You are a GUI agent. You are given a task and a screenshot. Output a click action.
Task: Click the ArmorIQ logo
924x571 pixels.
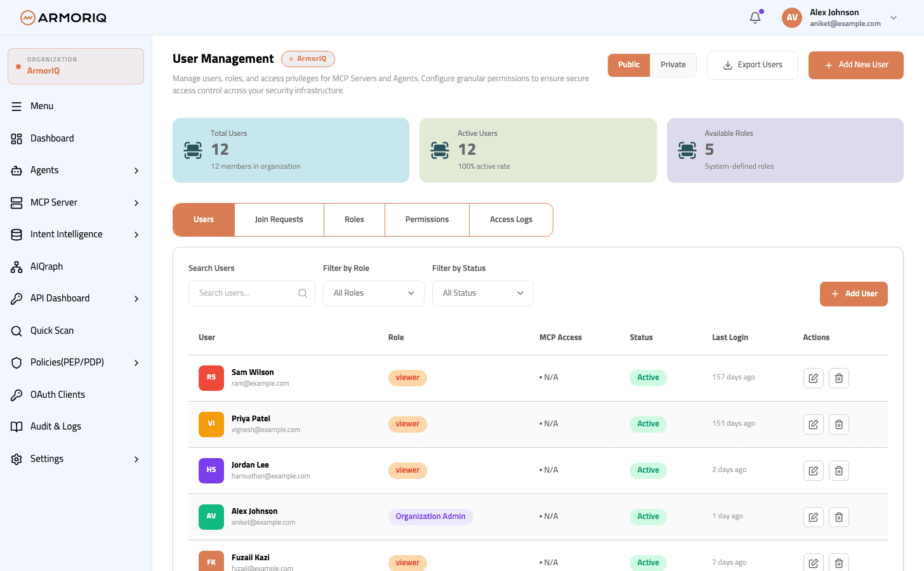click(x=63, y=18)
